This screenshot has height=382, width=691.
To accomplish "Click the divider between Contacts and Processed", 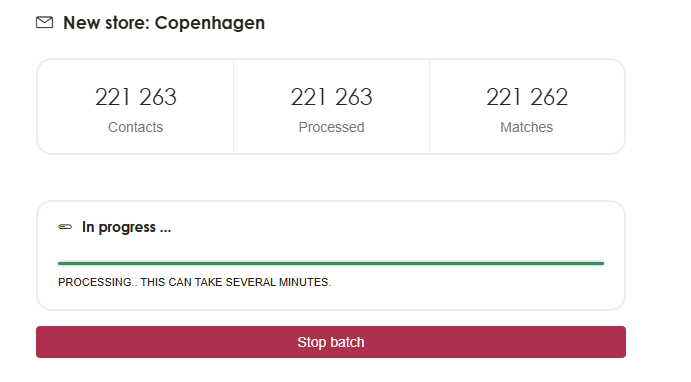I will tap(234, 107).
